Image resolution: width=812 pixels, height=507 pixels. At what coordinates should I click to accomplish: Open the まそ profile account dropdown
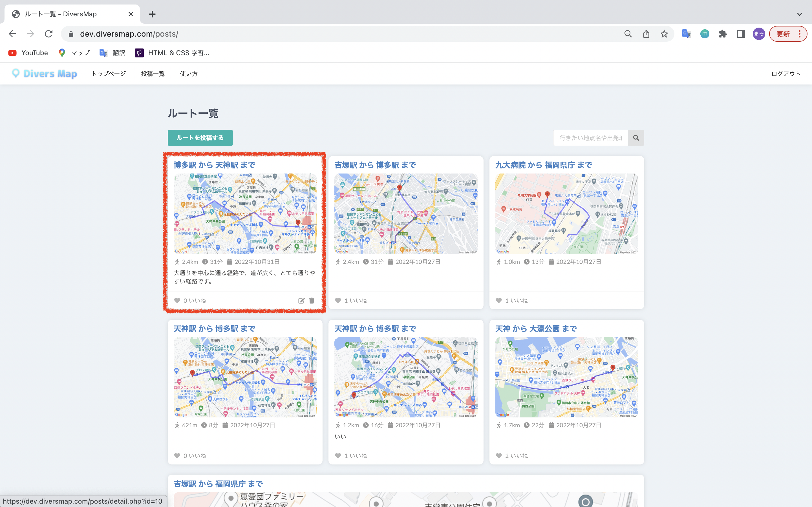[x=759, y=34]
